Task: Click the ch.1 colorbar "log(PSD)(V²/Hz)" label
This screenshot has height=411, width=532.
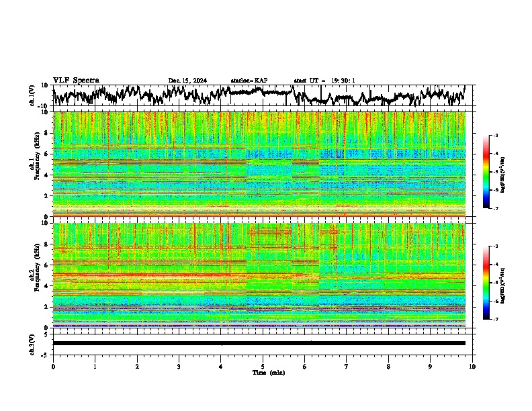Action: (503, 175)
